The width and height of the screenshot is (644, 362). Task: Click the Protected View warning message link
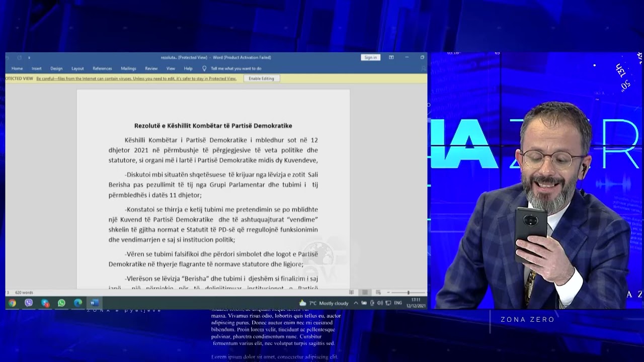pos(136,78)
